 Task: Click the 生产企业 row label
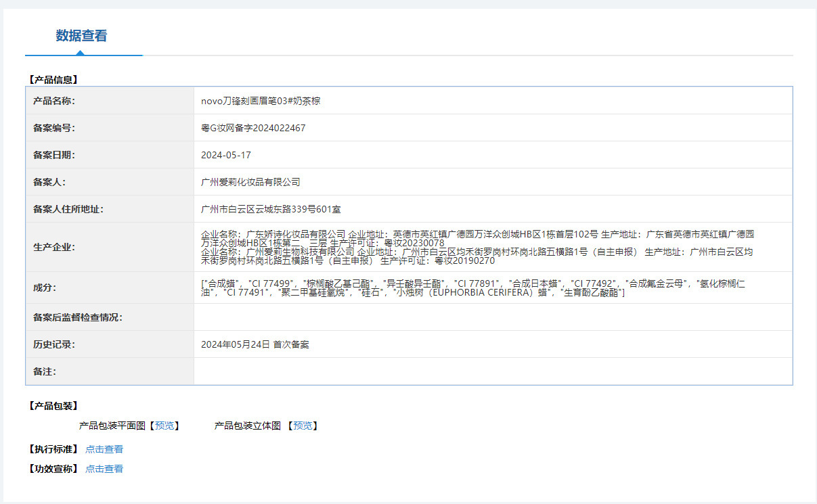[x=53, y=247]
